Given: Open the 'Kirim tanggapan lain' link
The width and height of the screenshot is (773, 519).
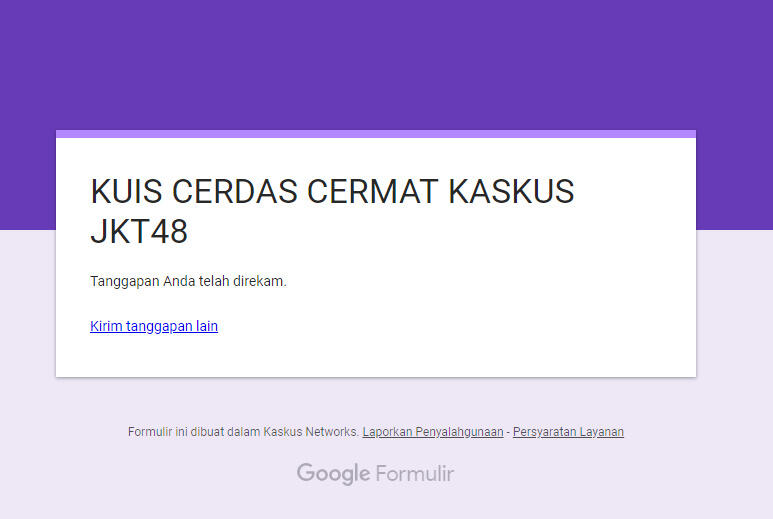Looking at the screenshot, I should (154, 326).
